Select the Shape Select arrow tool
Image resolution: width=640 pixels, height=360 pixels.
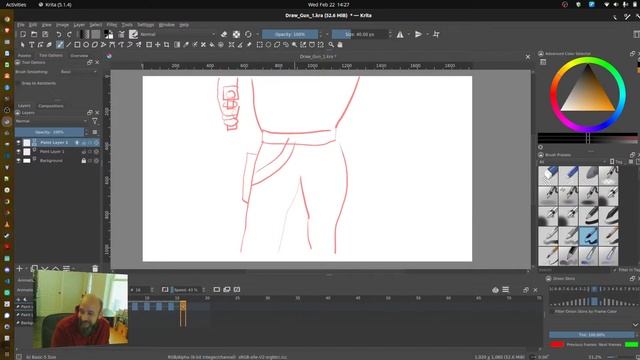(22, 44)
